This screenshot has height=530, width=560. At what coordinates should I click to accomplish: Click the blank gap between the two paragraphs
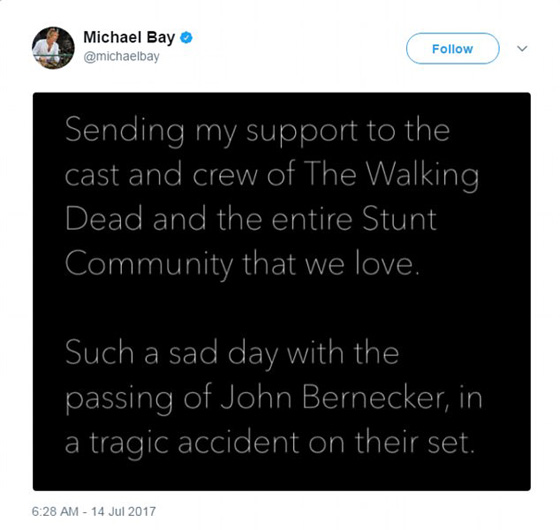coord(281,309)
